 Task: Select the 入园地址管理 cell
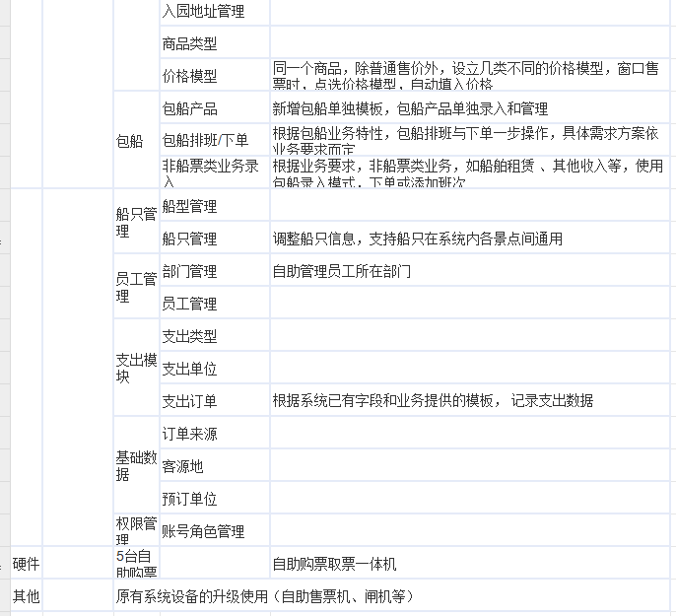coord(214,12)
